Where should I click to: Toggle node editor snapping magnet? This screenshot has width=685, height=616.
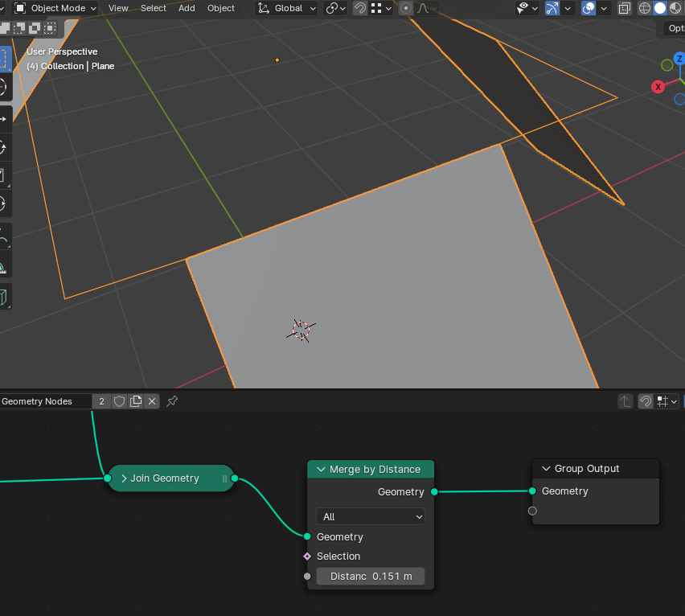tap(646, 401)
